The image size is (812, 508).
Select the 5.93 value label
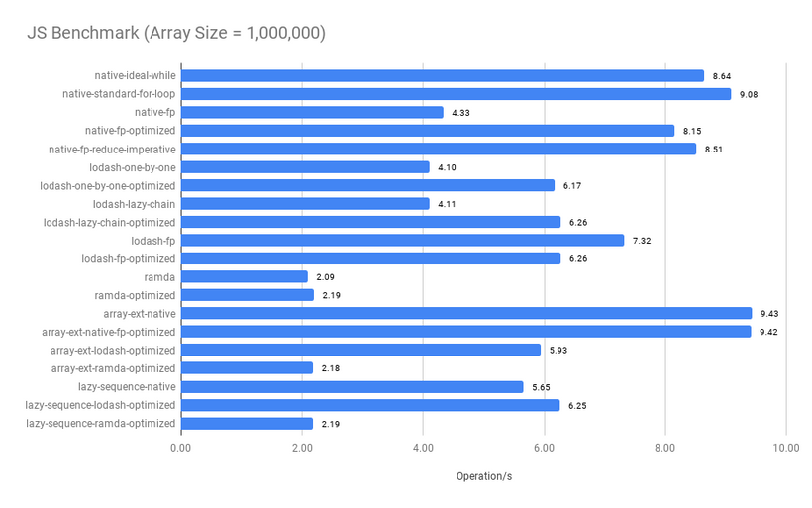pos(558,351)
